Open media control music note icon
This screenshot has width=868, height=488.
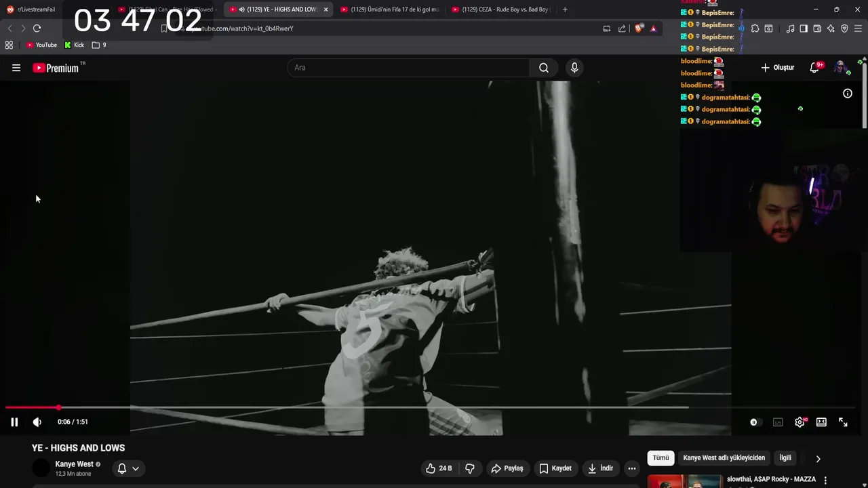click(790, 28)
